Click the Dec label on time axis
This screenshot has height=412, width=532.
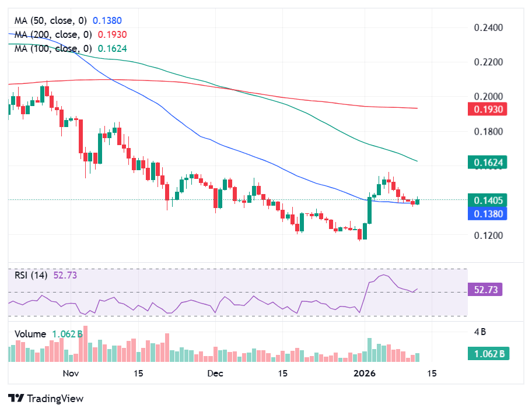[216, 373]
